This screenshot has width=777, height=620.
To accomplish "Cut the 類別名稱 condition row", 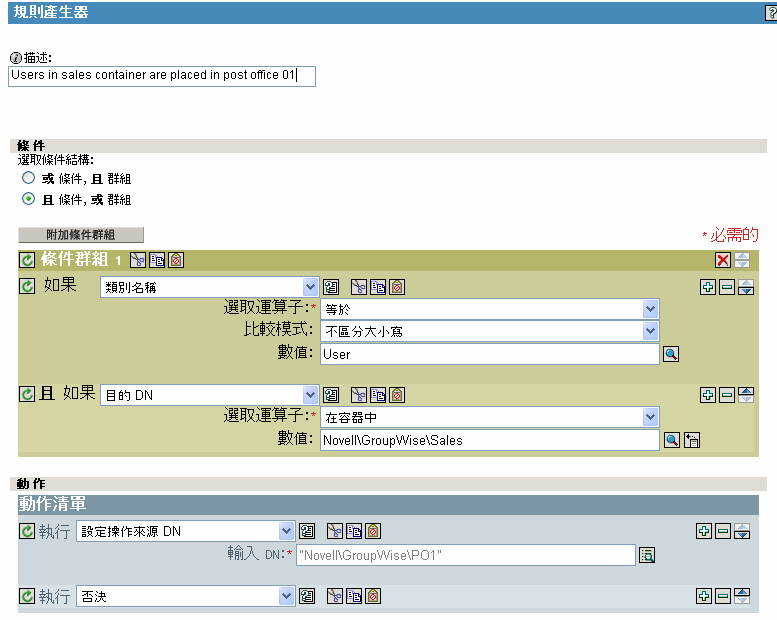I will point(359,287).
